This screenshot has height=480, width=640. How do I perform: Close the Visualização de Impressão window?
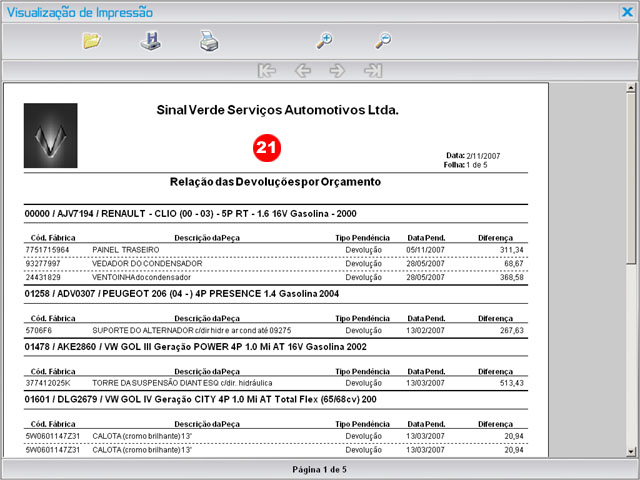627,12
